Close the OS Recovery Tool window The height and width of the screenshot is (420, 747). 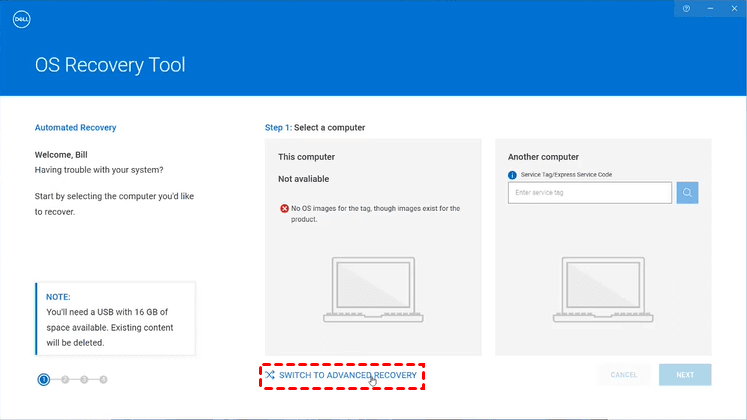pos(734,9)
